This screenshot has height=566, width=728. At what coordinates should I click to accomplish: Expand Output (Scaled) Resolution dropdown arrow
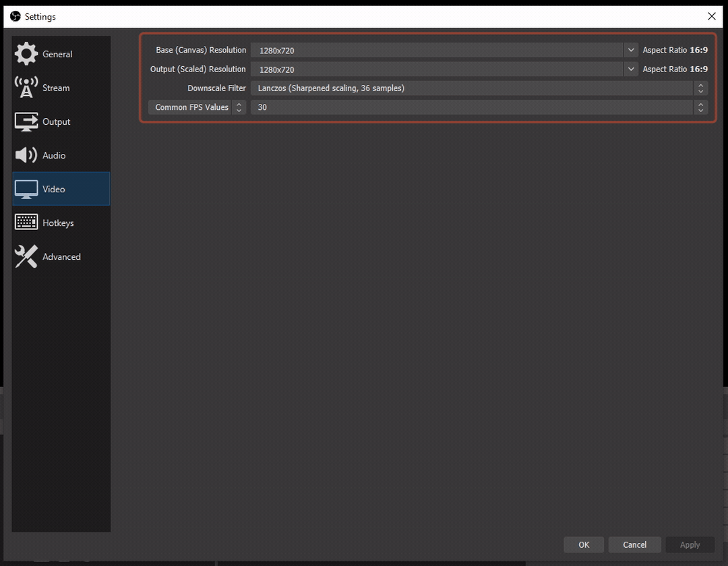click(630, 69)
